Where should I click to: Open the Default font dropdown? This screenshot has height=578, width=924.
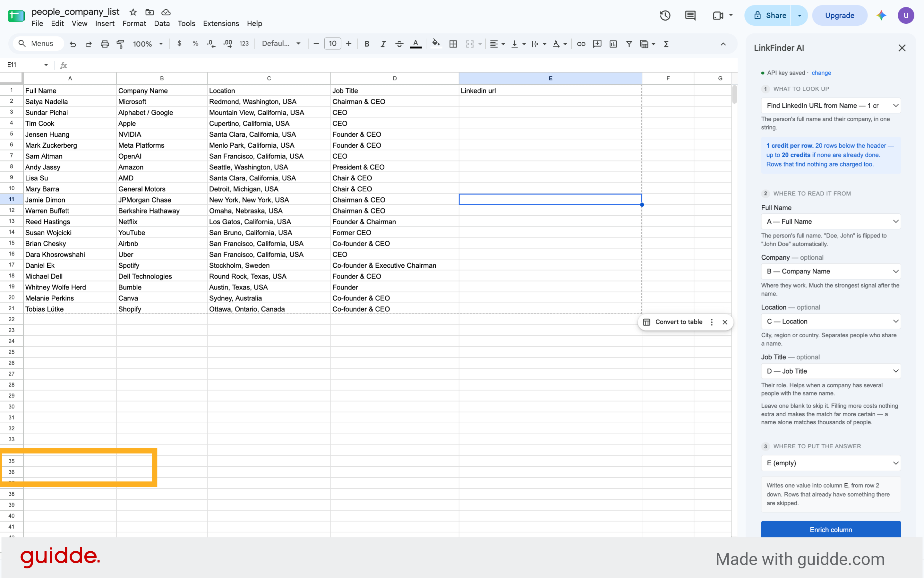[x=281, y=44]
